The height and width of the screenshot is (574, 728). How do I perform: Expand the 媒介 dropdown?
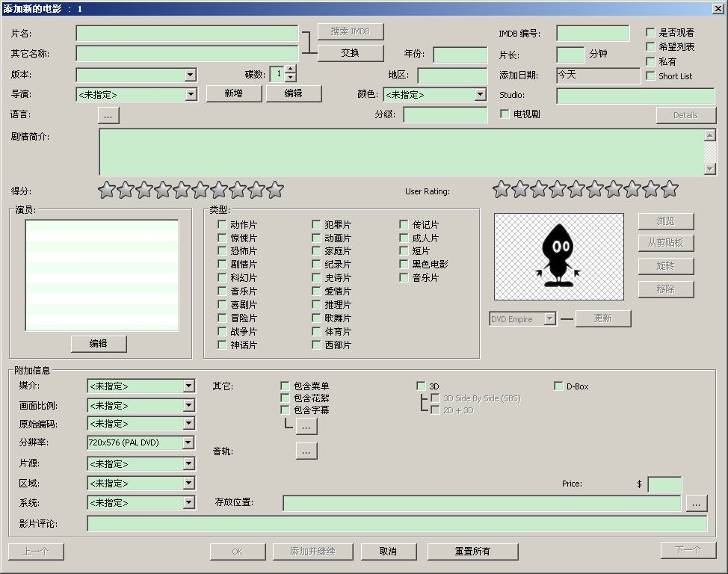(x=188, y=386)
